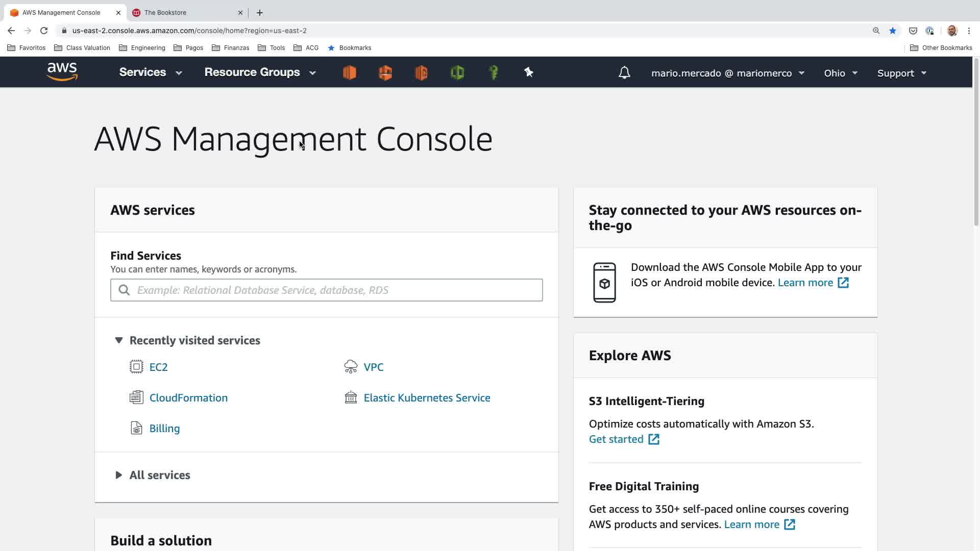Open the EC2 recently visited service
The width and height of the screenshot is (980, 551).
[158, 367]
